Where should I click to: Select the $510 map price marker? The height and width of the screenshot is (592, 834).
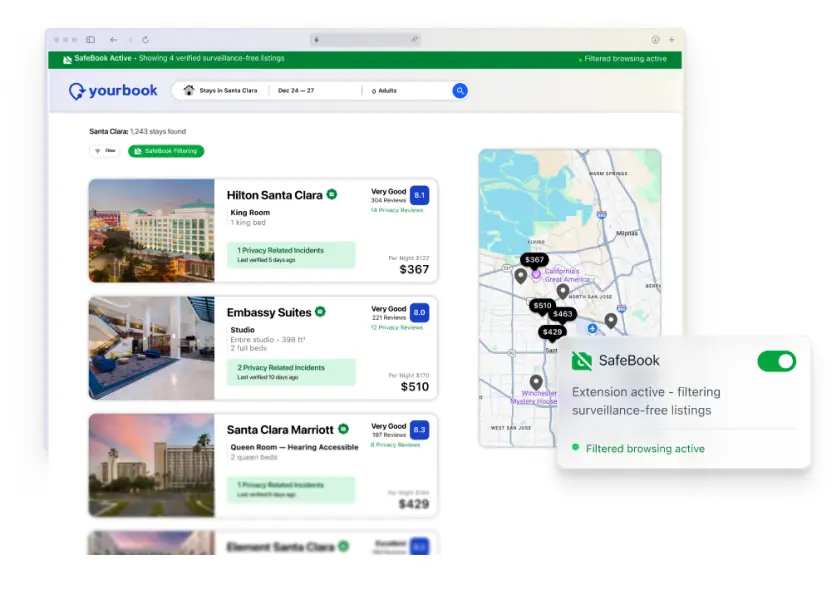[542, 306]
